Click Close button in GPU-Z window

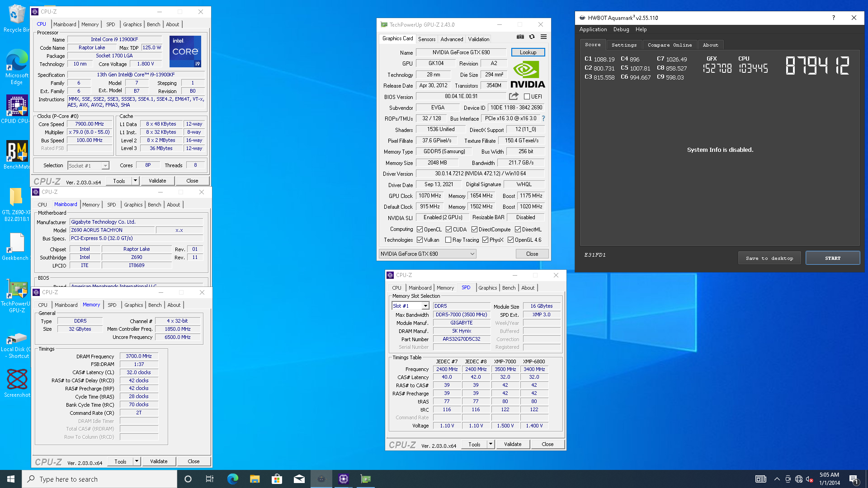[x=532, y=254]
